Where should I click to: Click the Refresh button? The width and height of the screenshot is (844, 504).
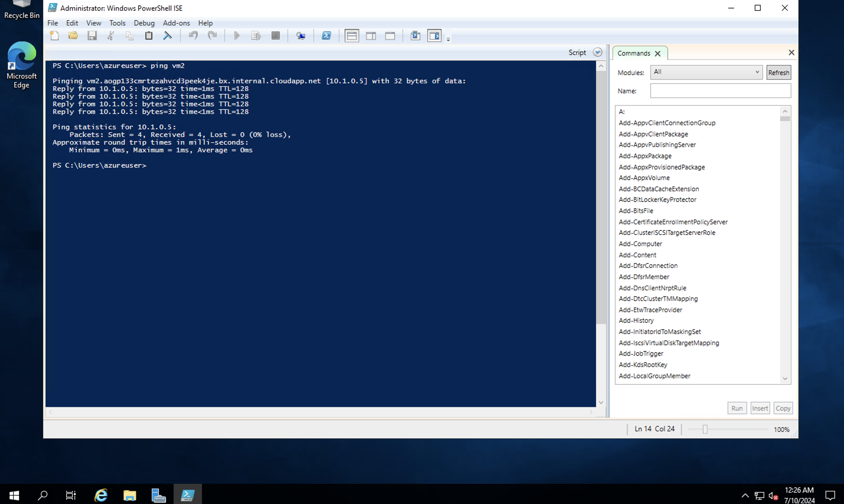[x=778, y=72]
